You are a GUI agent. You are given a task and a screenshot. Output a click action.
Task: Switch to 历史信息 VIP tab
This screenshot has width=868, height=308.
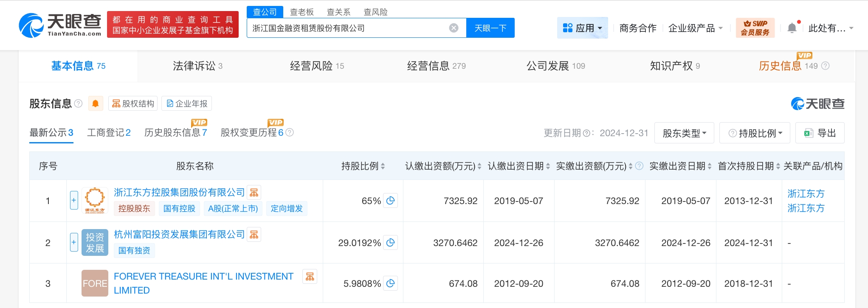click(x=788, y=66)
